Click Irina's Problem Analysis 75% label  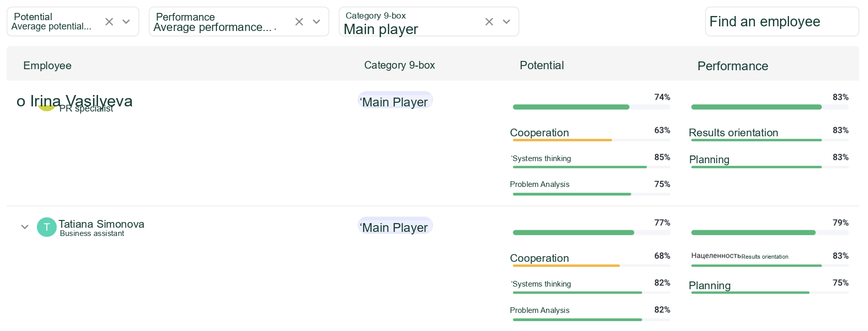click(539, 184)
